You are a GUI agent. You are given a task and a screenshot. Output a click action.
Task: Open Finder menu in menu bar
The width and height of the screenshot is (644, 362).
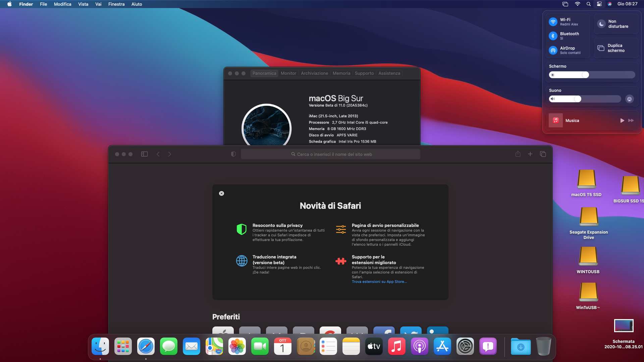[26, 4]
